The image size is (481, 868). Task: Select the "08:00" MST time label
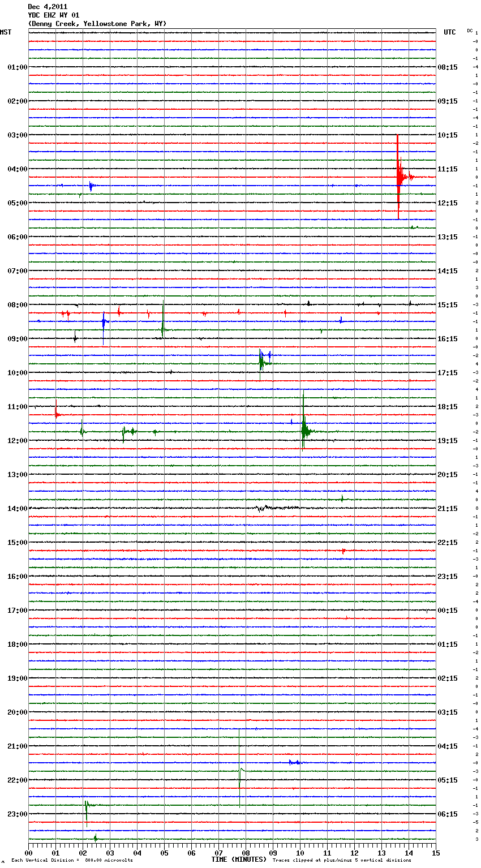click(18, 305)
